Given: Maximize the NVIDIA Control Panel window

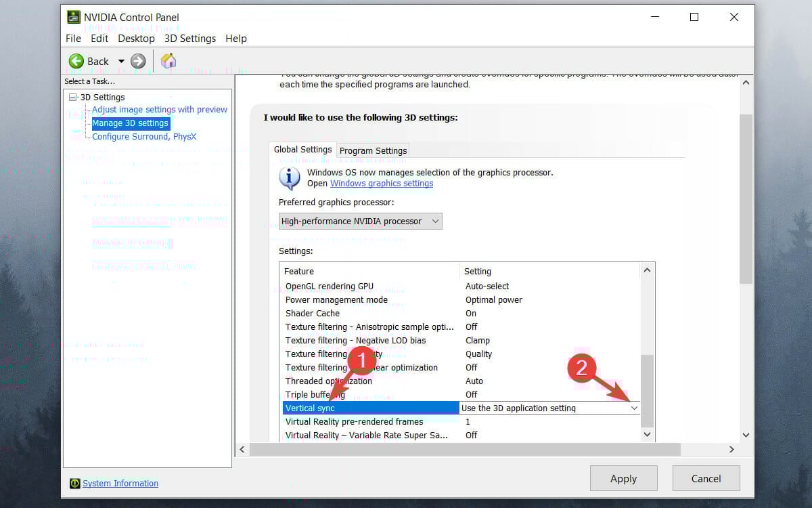Looking at the screenshot, I should [694, 17].
